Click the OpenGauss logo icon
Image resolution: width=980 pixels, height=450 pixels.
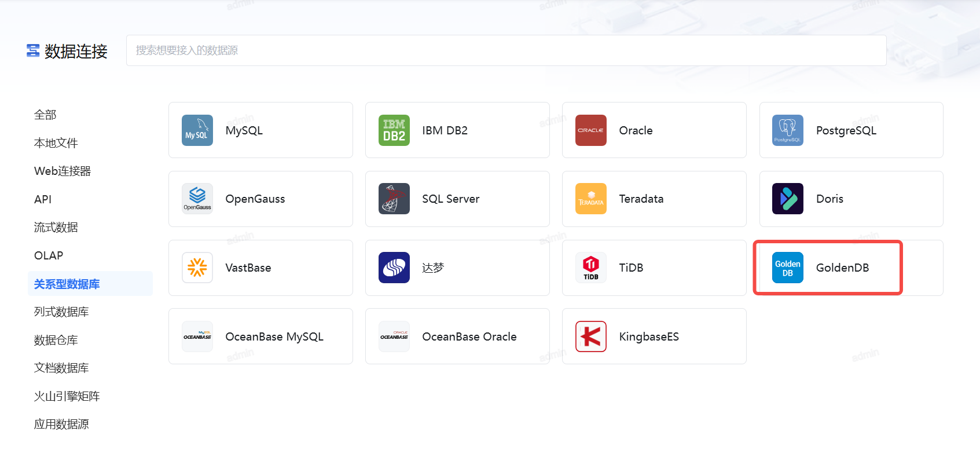click(197, 199)
